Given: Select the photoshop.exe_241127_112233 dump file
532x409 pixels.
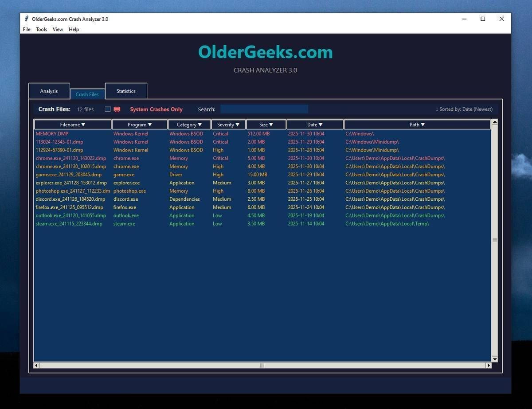Looking at the screenshot, I should [262, 191].
